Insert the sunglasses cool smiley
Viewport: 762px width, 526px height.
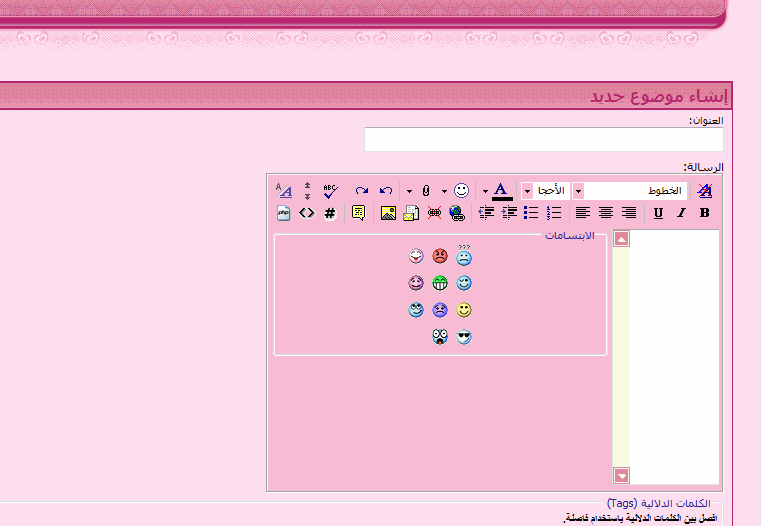click(x=464, y=337)
